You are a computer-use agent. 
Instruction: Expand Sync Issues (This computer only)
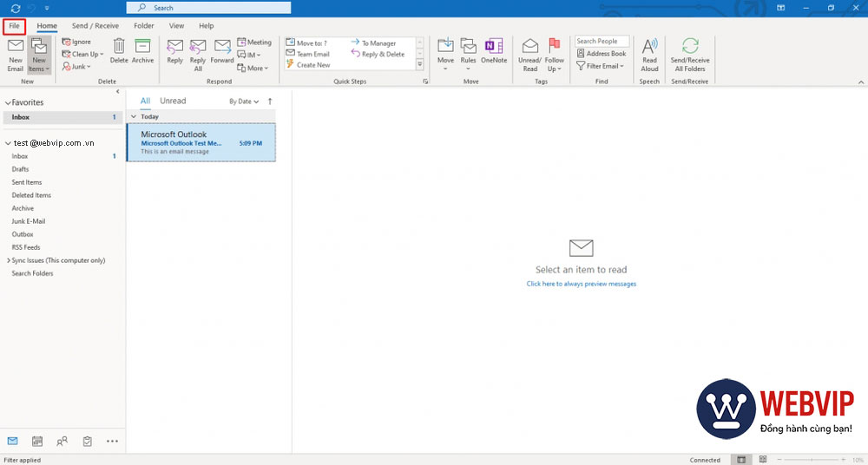tap(9, 260)
